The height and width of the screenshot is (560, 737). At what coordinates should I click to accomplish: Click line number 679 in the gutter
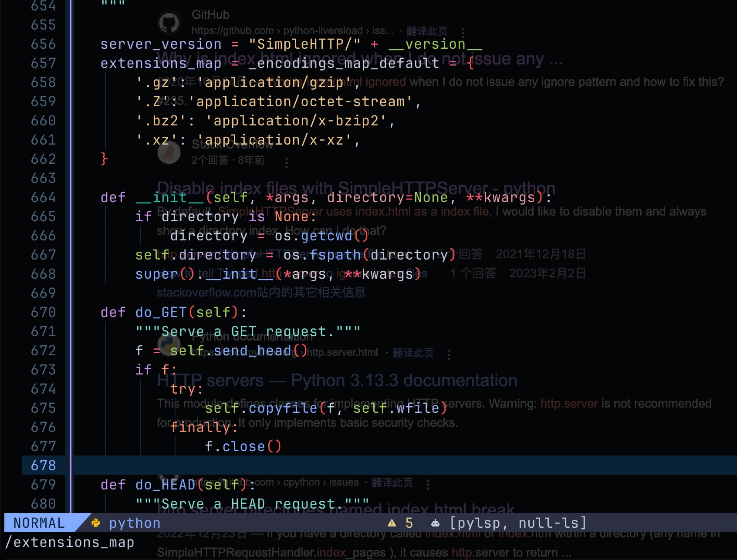pyautogui.click(x=44, y=485)
